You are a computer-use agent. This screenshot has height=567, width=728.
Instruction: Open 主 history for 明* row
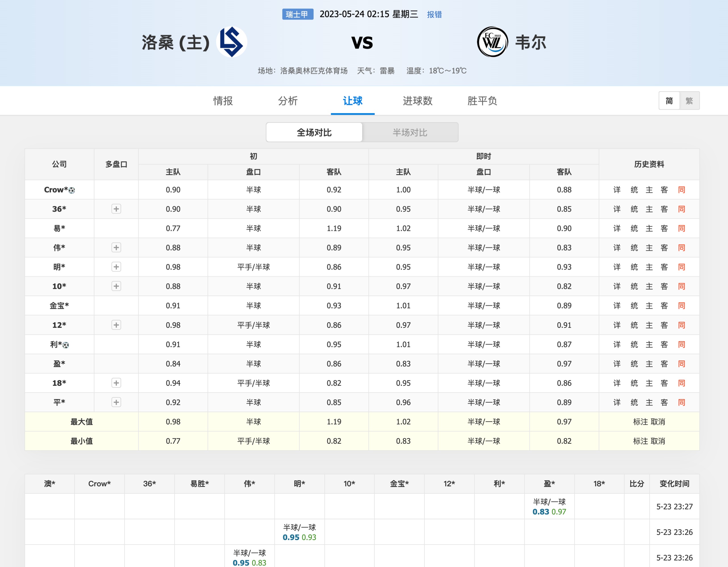tap(649, 267)
